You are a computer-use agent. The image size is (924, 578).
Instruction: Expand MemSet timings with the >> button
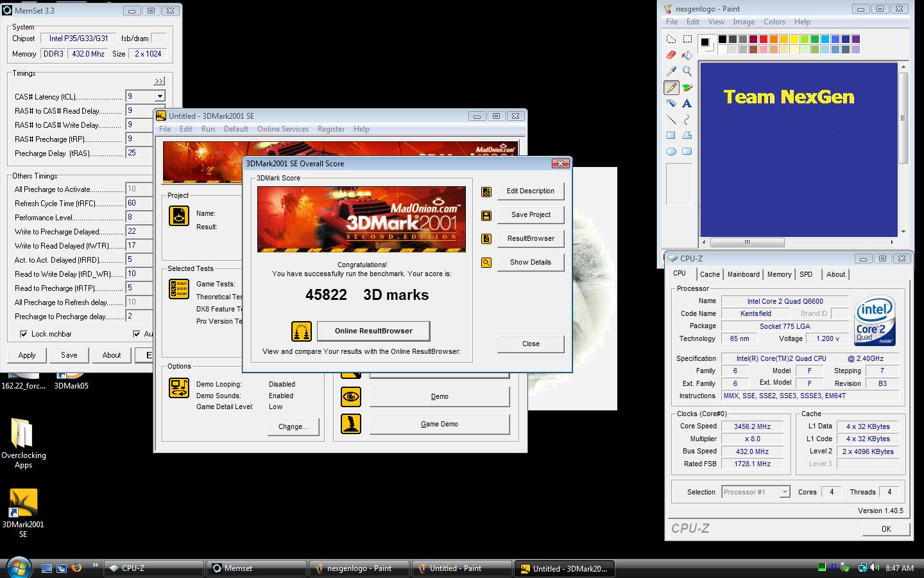(159, 81)
